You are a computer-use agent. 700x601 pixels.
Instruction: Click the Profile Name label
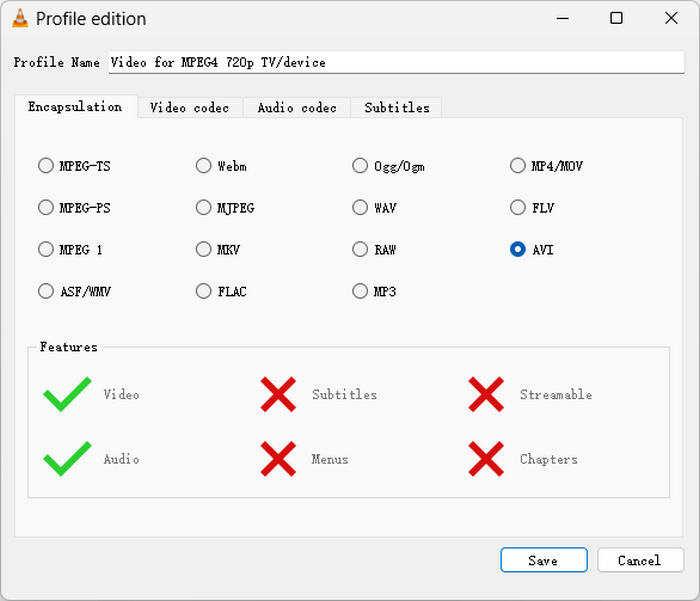57,62
